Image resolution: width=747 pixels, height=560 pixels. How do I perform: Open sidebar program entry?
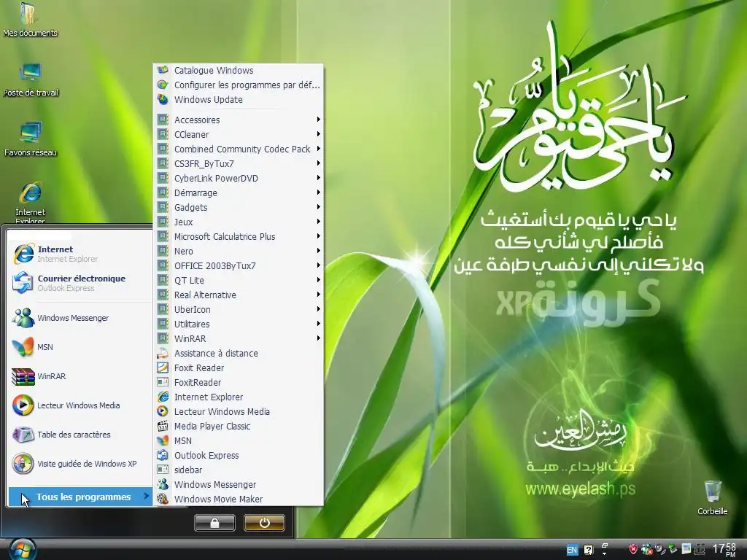point(239,470)
